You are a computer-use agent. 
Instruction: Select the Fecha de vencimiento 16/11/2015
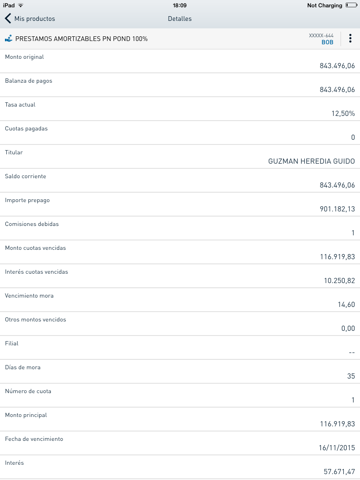(337, 448)
